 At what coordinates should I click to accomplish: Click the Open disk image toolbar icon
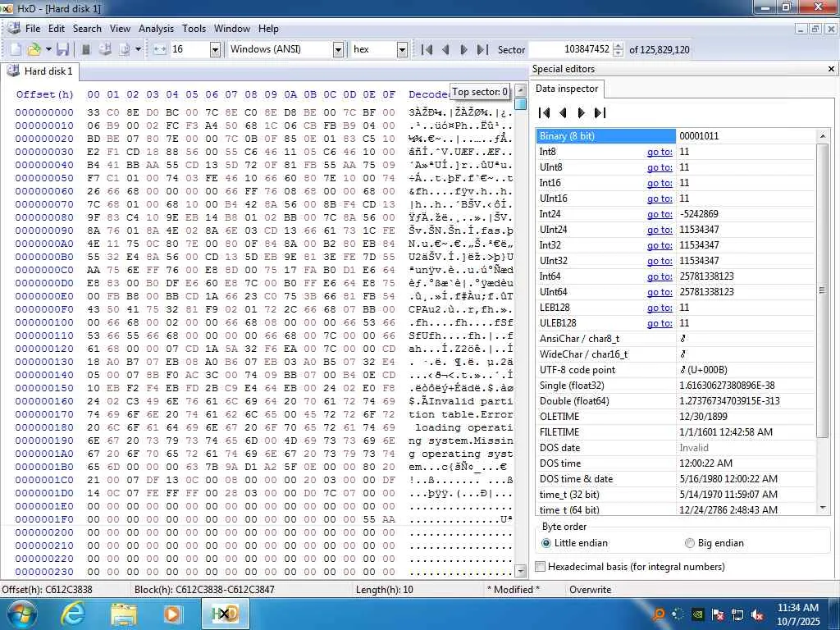coord(125,49)
